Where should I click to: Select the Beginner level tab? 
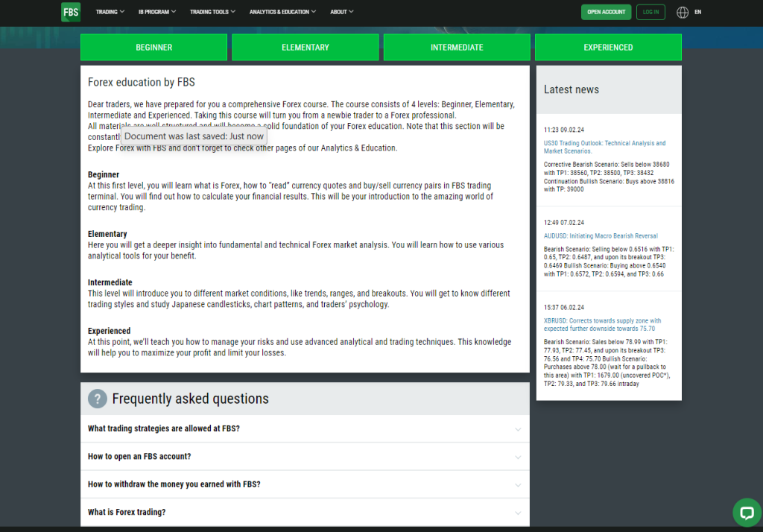coord(153,47)
